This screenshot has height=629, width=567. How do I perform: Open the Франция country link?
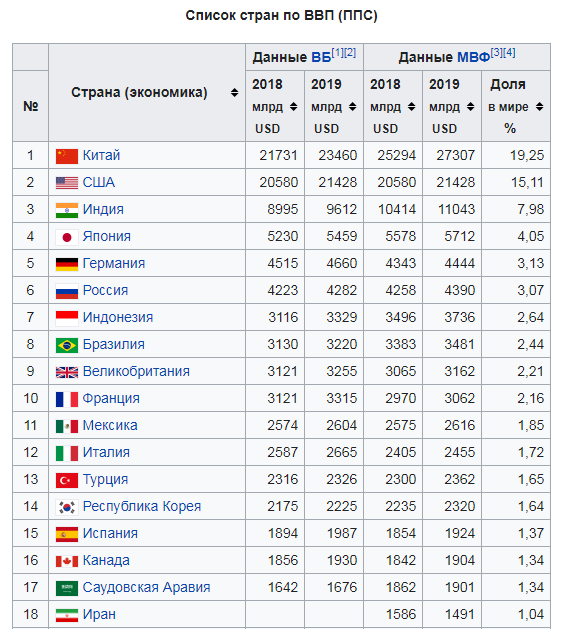click(111, 398)
